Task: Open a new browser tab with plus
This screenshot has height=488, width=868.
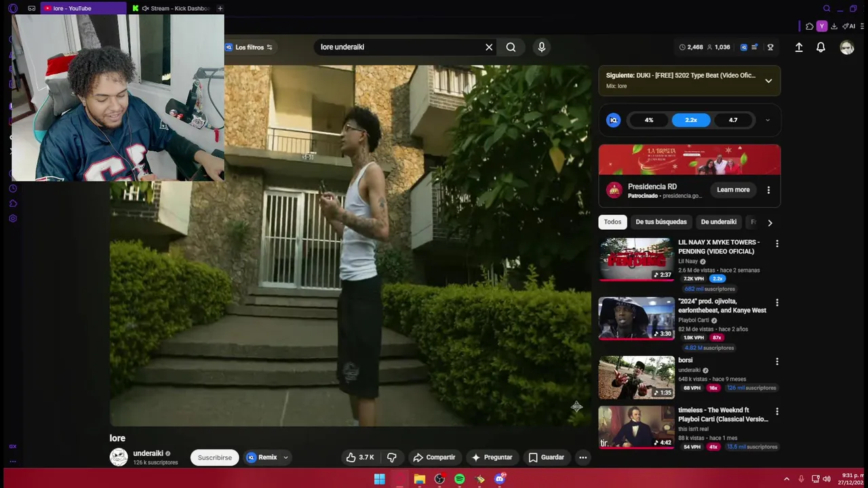Action: (220, 8)
